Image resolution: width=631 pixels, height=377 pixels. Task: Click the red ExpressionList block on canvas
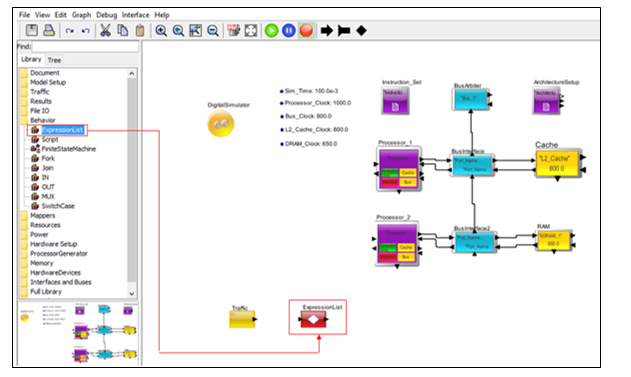tap(313, 320)
